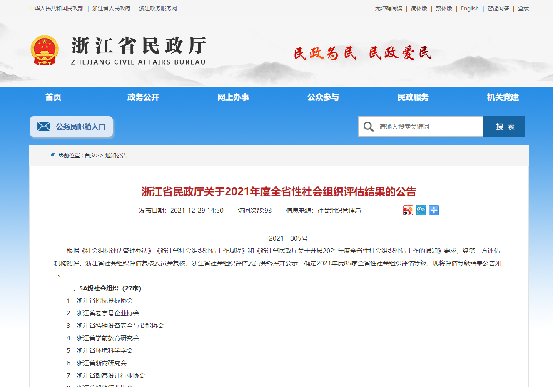This screenshot has height=392, width=553.
Task: Open more sharing options with the plus icon
Action: click(433, 210)
